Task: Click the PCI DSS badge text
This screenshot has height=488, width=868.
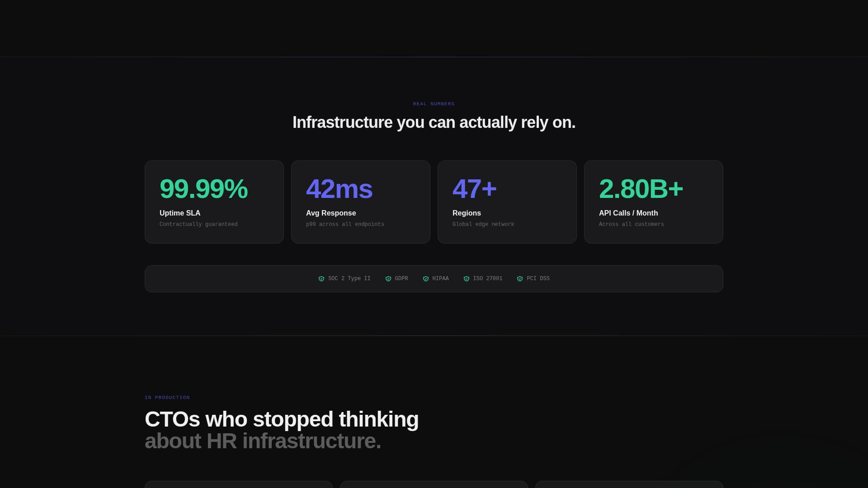Action: coord(538,279)
